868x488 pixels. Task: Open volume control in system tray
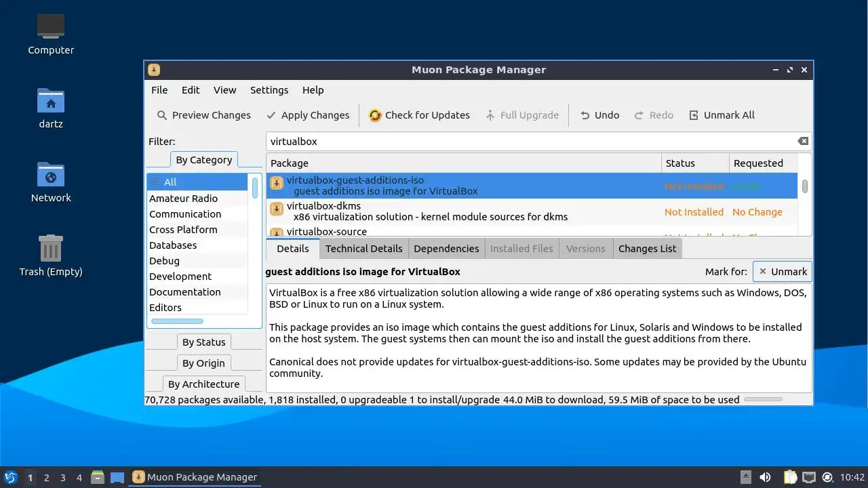(765, 477)
